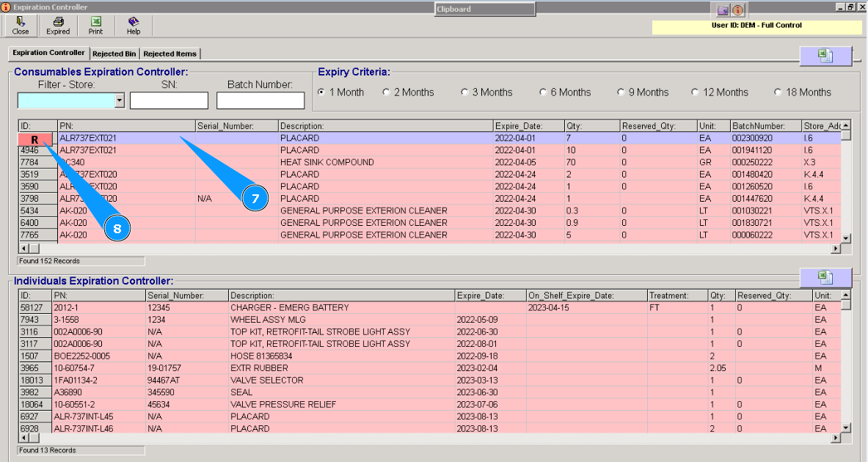Open the Filter - Store dropdown

(x=120, y=101)
